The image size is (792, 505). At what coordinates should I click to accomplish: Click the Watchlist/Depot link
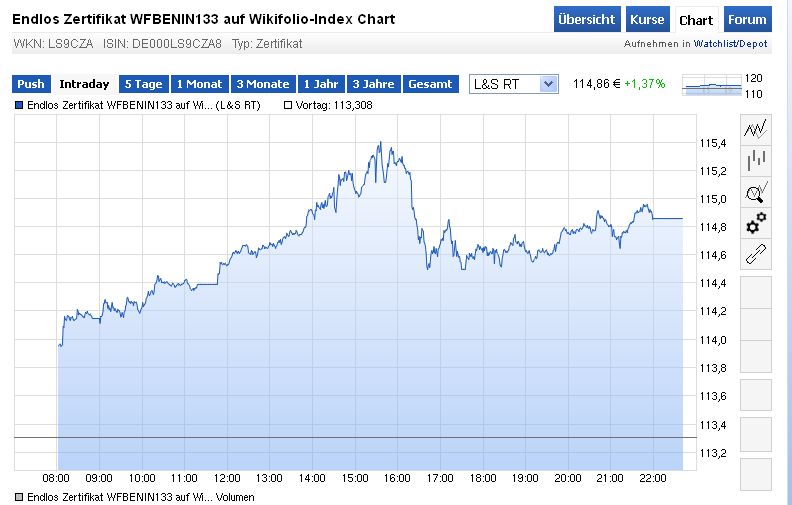point(733,44)
